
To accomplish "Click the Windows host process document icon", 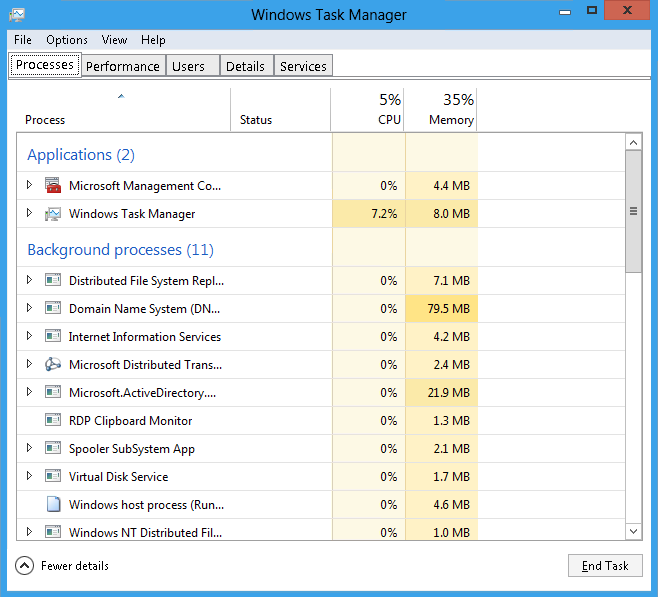I will pyautogui.click(x=53, y=504).
